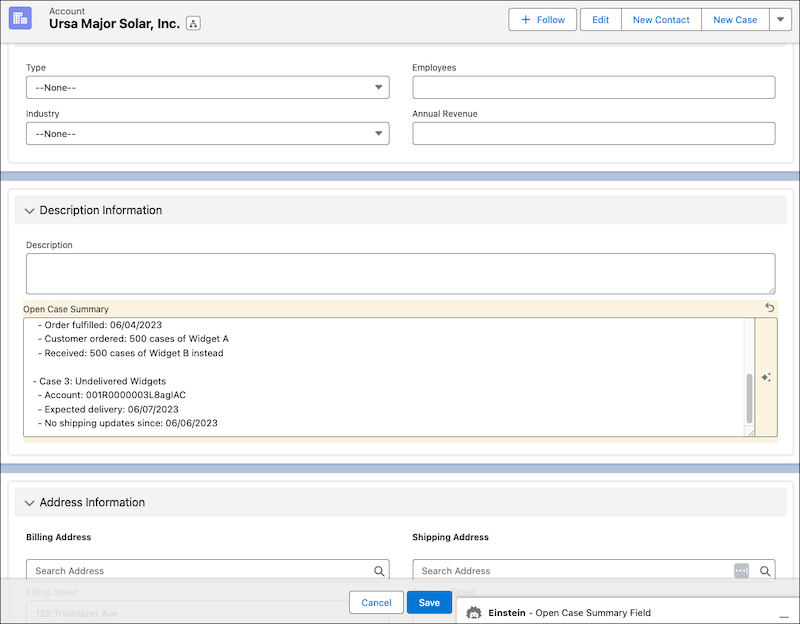The height and width of the screenshot is (624, 800).
Task: Click the Follow button
Action: (542, 19)
